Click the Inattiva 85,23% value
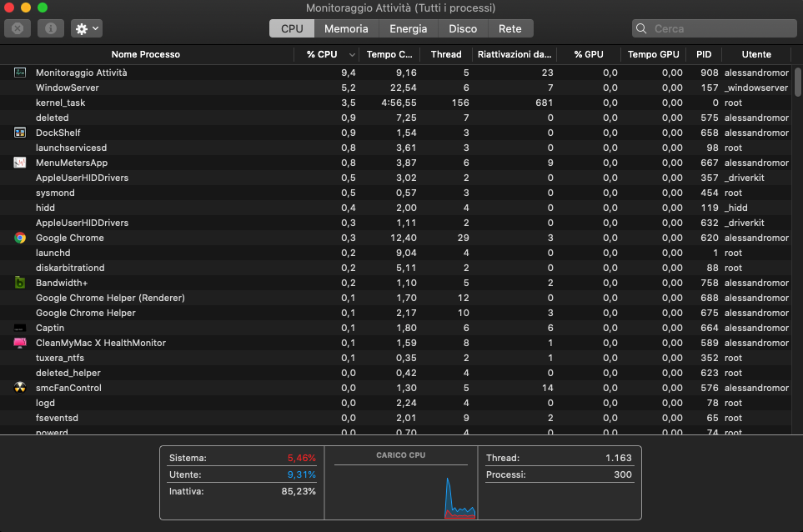 pos(299,491)
